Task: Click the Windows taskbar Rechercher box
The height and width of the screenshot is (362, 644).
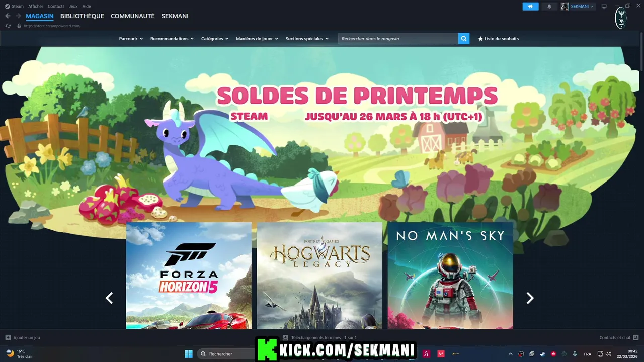Action: tap(225, 354)
